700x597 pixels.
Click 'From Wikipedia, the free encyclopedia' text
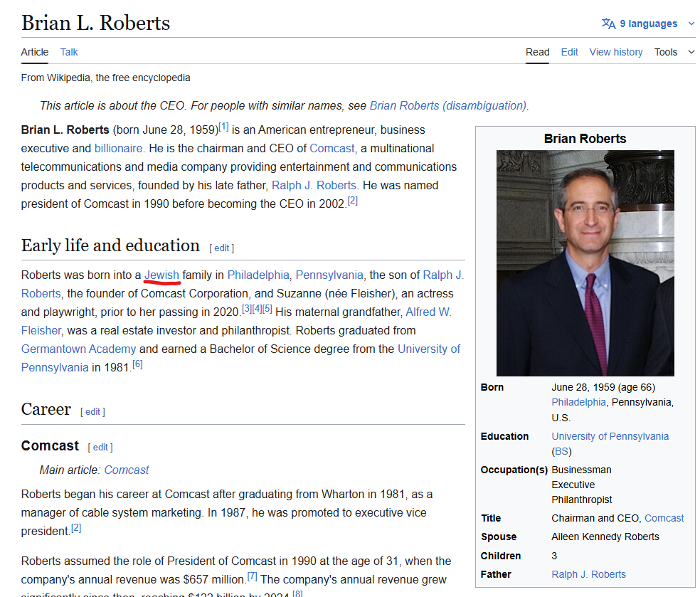[105, 78]
